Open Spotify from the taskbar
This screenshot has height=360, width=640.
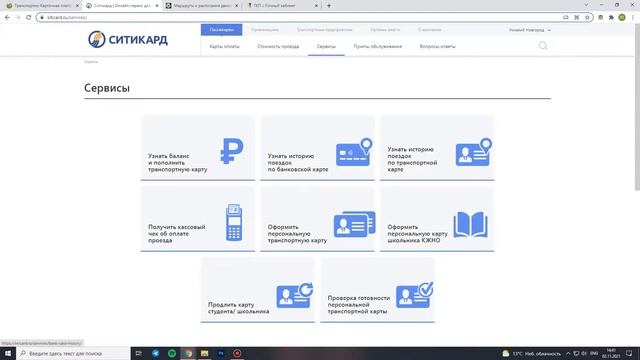point(172,353)
